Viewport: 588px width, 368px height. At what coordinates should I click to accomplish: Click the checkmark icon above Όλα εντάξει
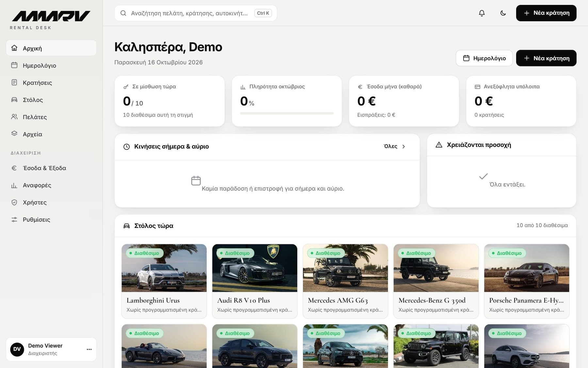click(483, 176)
